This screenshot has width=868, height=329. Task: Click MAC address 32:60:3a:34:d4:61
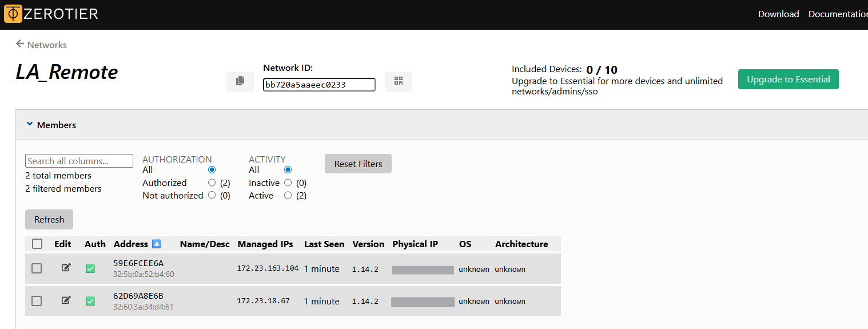coord(144,307)
